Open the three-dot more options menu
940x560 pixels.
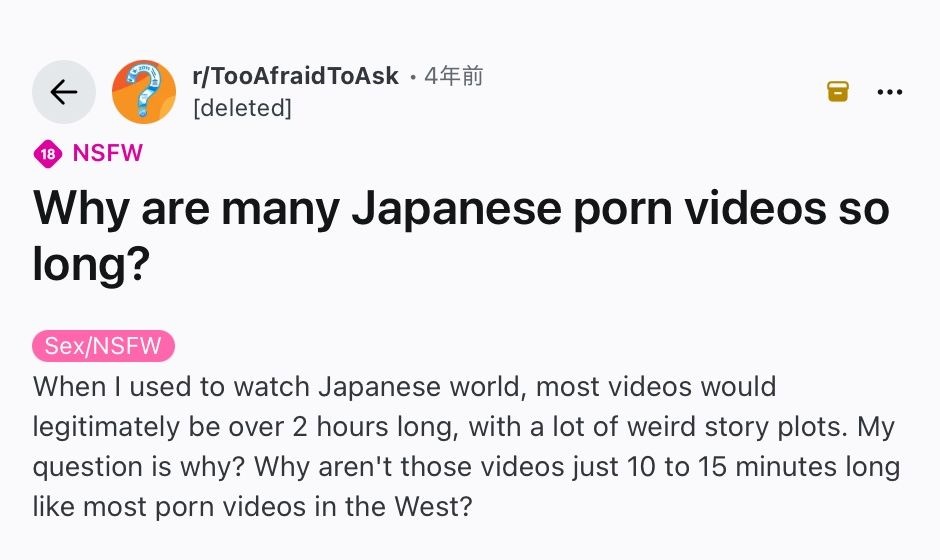889,92
